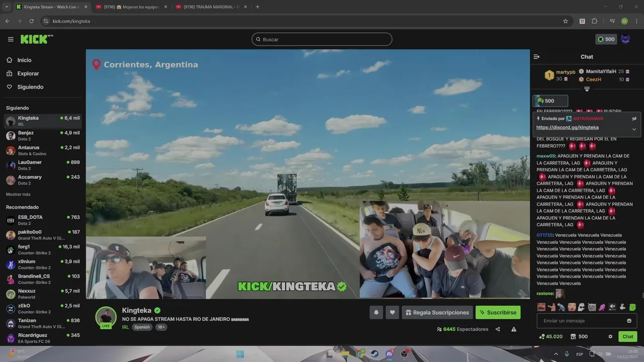Open forg1 recommended channel
Image resolution: width=644 pixels, height=362 pixels.
43,250
